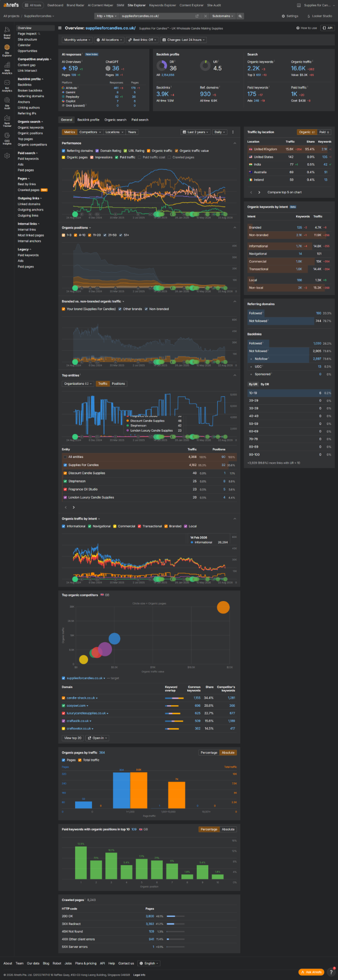Open Rank Tracker sidebar icon
This screenshot has height=980, width=338.
[7, 121]
